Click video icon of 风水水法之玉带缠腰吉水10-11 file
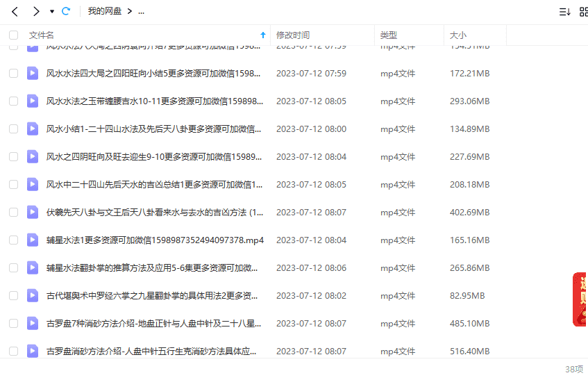 click(x=33, y=101)
